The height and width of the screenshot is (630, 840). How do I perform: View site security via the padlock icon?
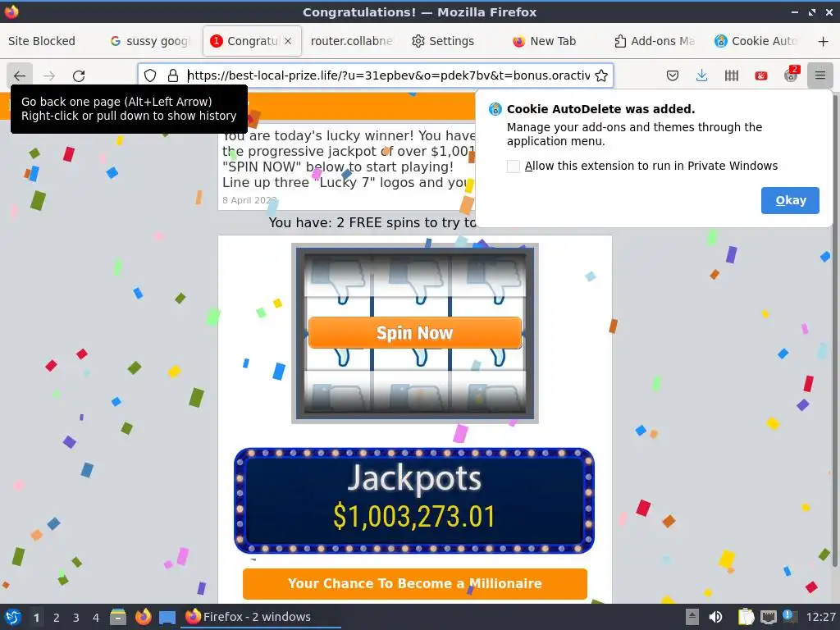(172, 75)
